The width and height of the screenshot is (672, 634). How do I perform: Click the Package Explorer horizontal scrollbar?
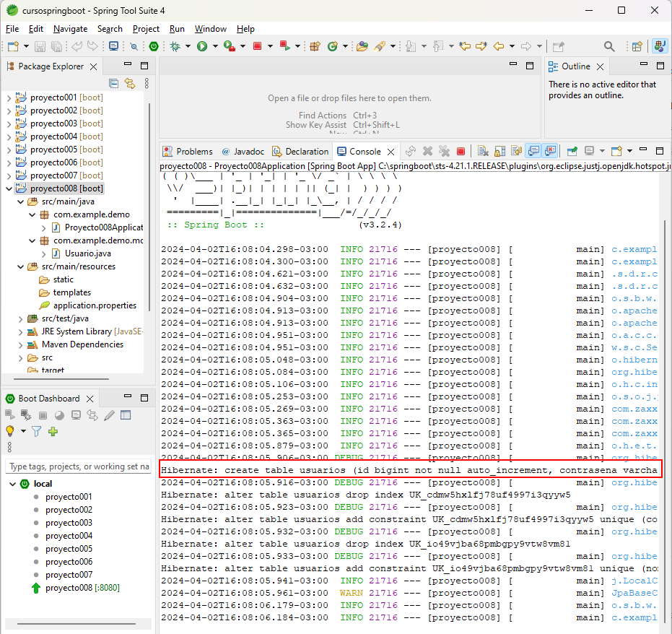coord(61,379)
